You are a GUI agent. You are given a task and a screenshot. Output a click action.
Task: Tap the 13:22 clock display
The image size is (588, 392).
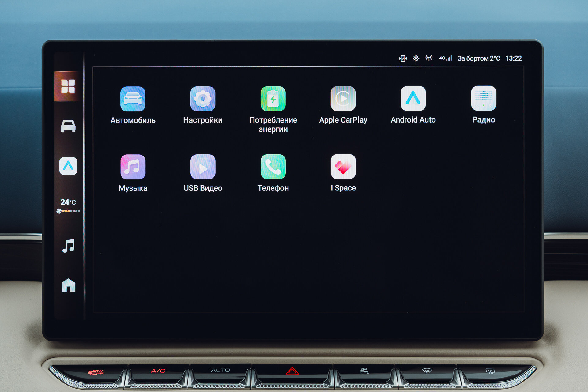513,58
